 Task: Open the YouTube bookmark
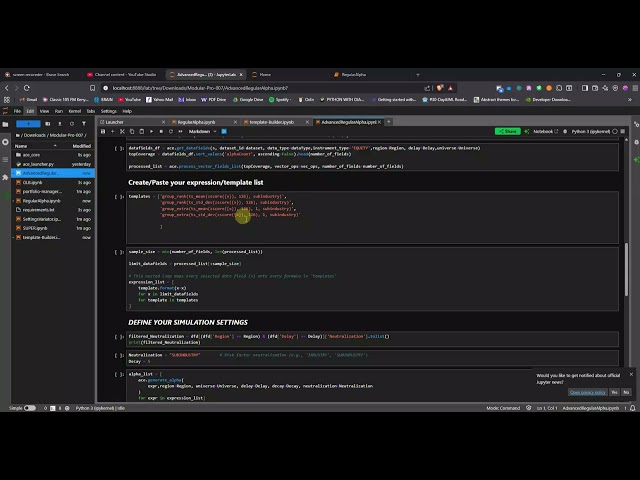tap(129, 100)
